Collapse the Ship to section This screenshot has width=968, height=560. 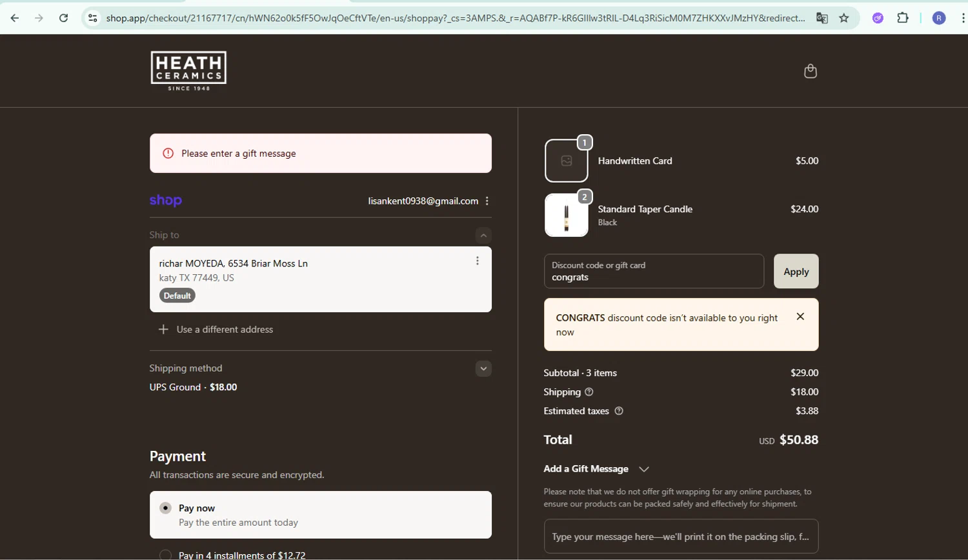coord(483,235)
